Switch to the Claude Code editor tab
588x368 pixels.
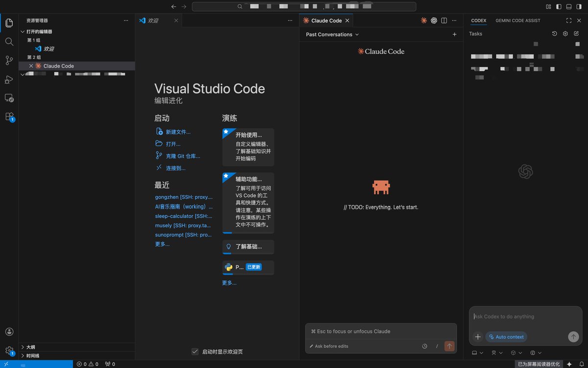click(326, 21)
